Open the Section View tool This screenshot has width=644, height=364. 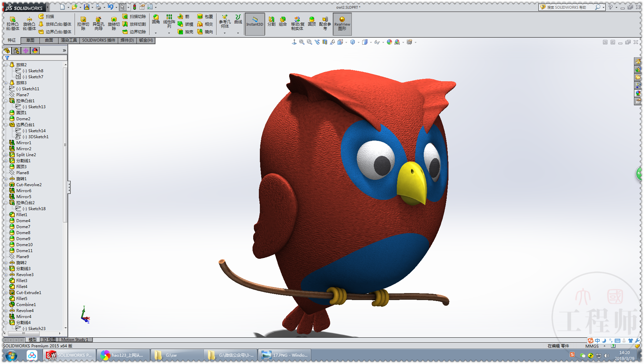pos(324,42)
